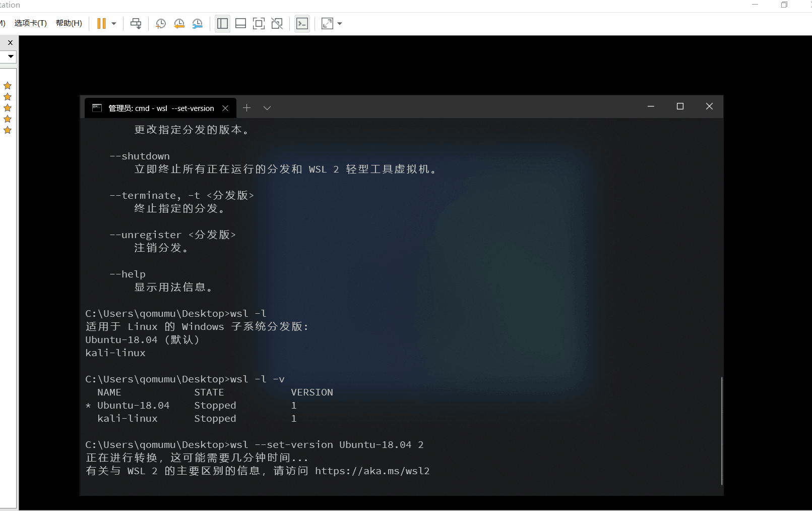
Task: Toggle the library sidebar view
Action: point(222,23)
